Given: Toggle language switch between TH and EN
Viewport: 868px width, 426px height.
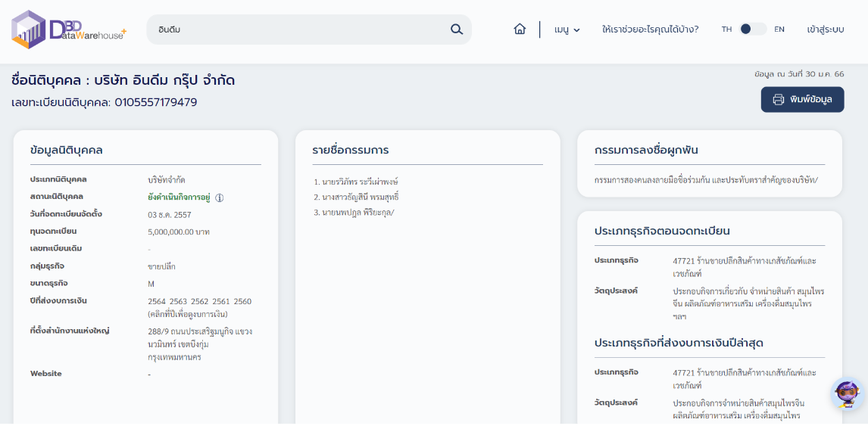Looking at the screenshot, I should (x=753, y=30).
